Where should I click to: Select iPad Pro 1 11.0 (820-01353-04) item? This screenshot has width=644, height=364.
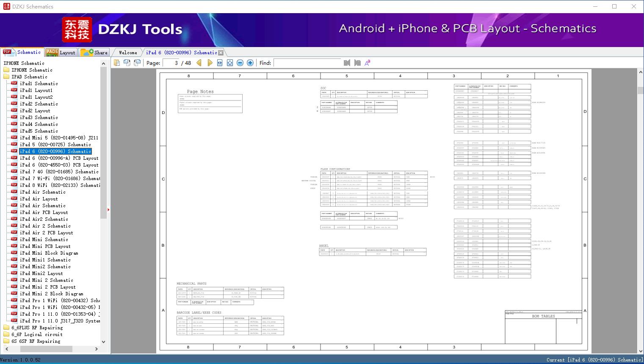[x=60, y=314]
